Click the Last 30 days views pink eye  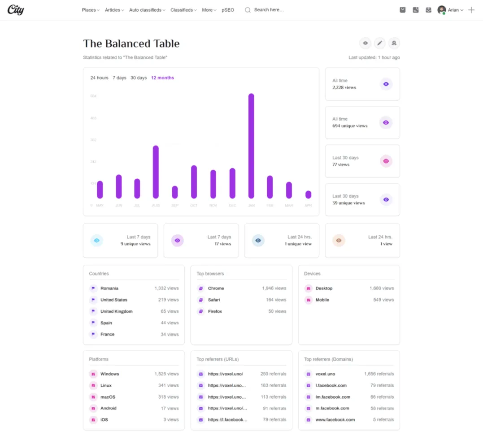click(x=386, y=161)
